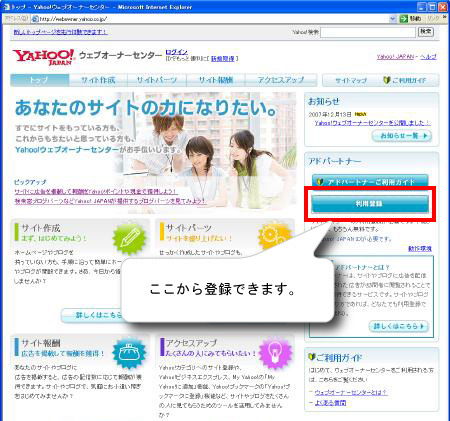Click 詳しくはこちら in アドパートナー box

click(x=399, y=326)
